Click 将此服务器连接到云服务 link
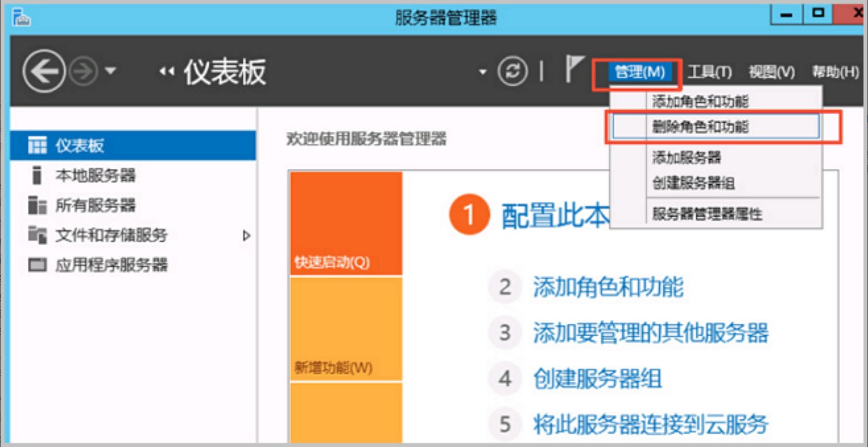 [651, 424]
